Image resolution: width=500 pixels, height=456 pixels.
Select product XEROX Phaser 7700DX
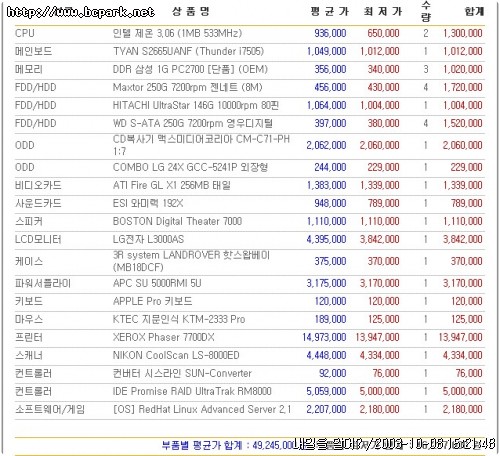point(163,337)
